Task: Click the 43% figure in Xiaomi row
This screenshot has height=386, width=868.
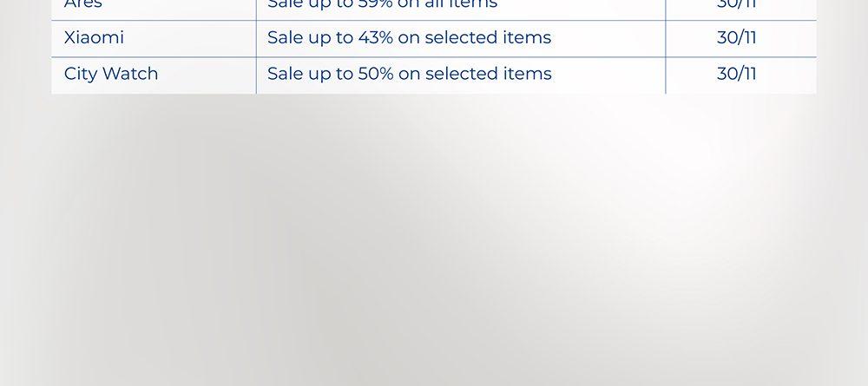Action: 375,38
